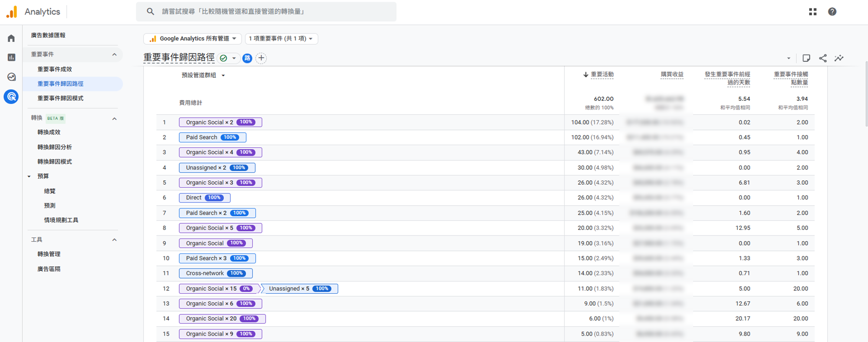Screen dimensions: 868x342
Task: Click the 轉換管理 link in sidebar
Action: click(x=49, y=254)
